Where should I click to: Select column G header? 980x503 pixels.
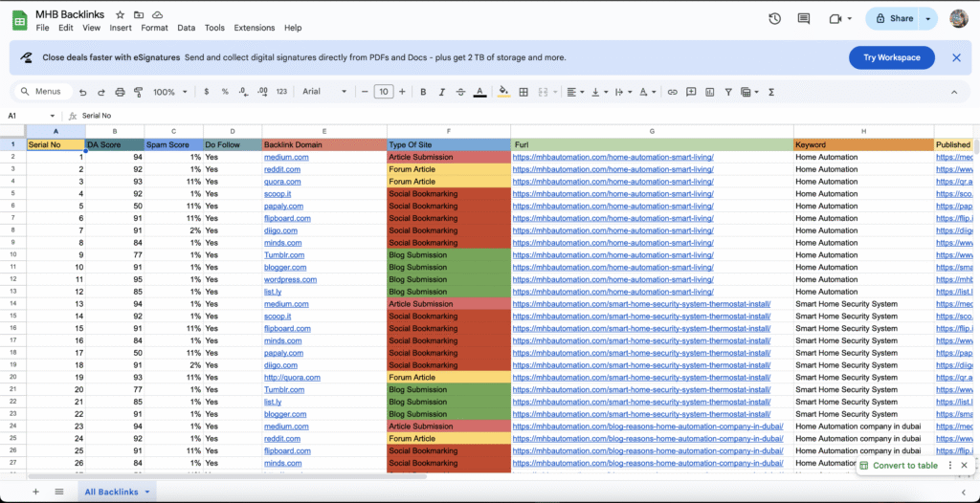[652, 131]
